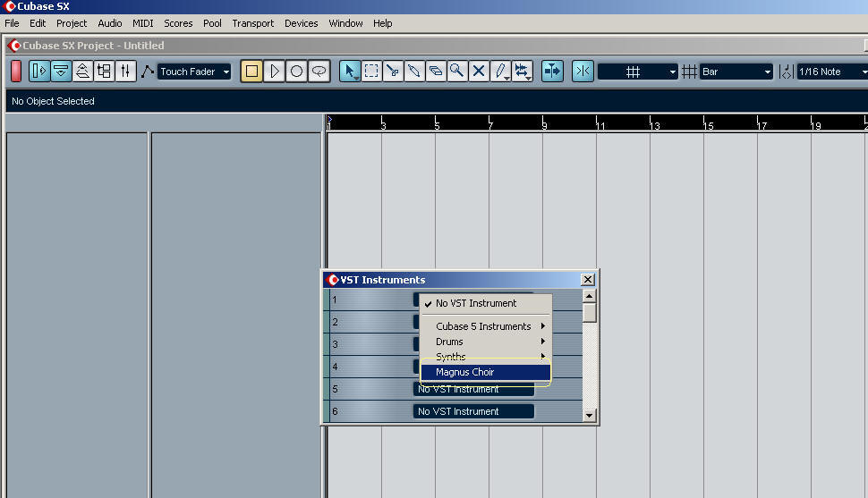Image resolution: width=868 pixels, height=498 pixels.
Task: Open the Touch Fader automation dropdown
Action: pyautogui.click(x=194, y=72)
